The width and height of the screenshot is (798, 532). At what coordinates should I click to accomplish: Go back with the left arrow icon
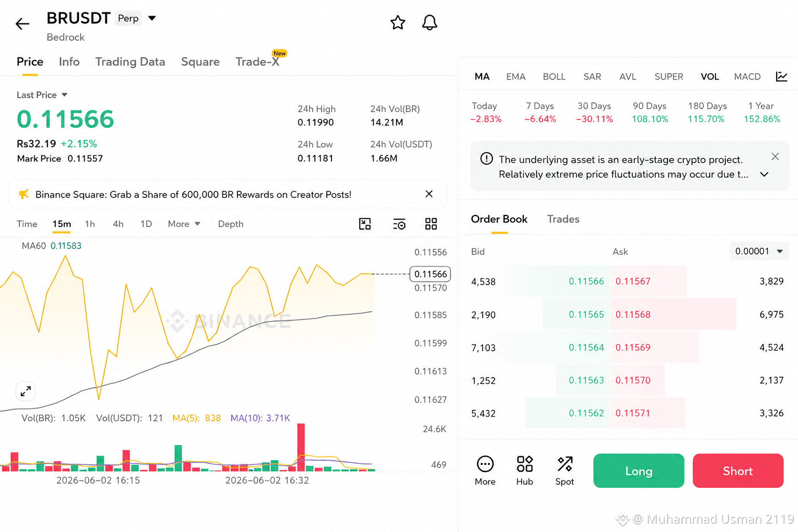tap(22, 23)
